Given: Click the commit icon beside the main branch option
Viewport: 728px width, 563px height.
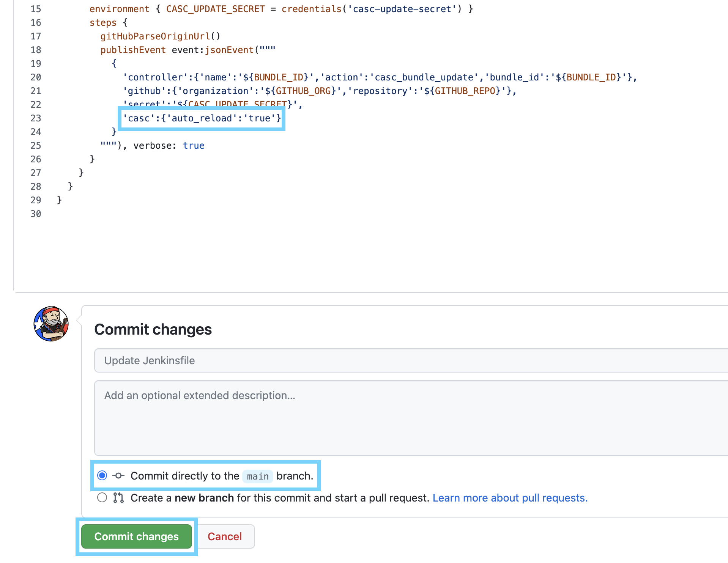Looking at the screenshot, I should [x=118, y=475].
